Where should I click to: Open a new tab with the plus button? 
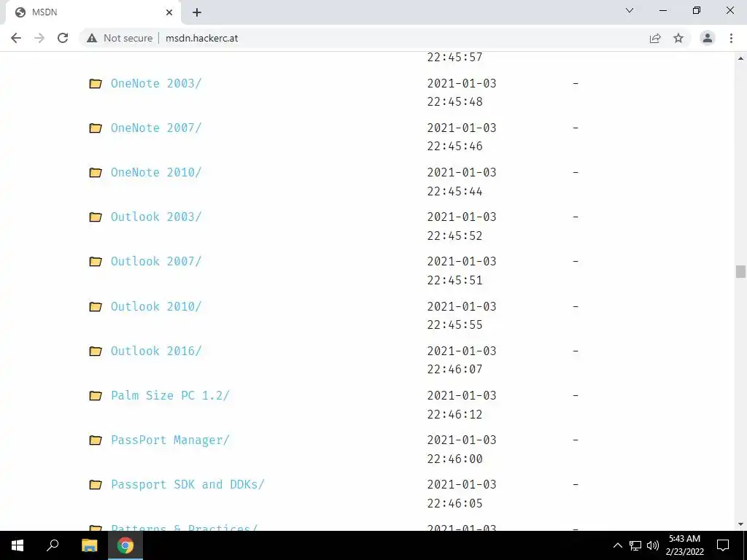click(x=197, y=12)
